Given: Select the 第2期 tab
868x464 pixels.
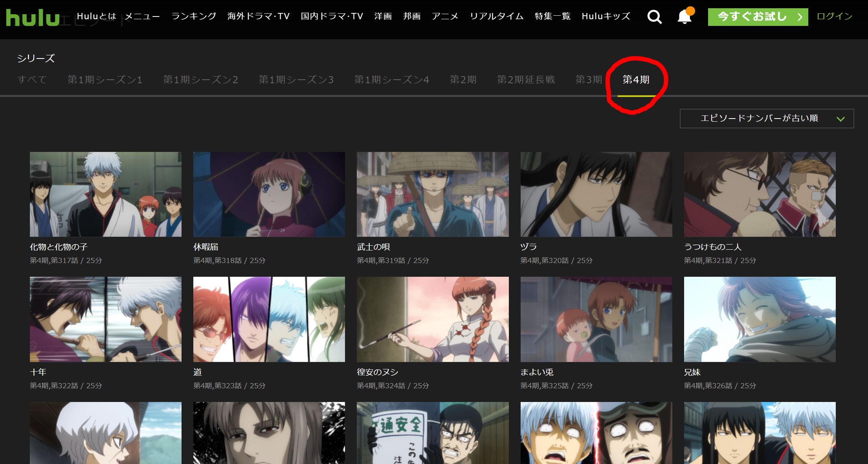Looking at the screenshot, I should pyautogui.click(x=463, y=80).
